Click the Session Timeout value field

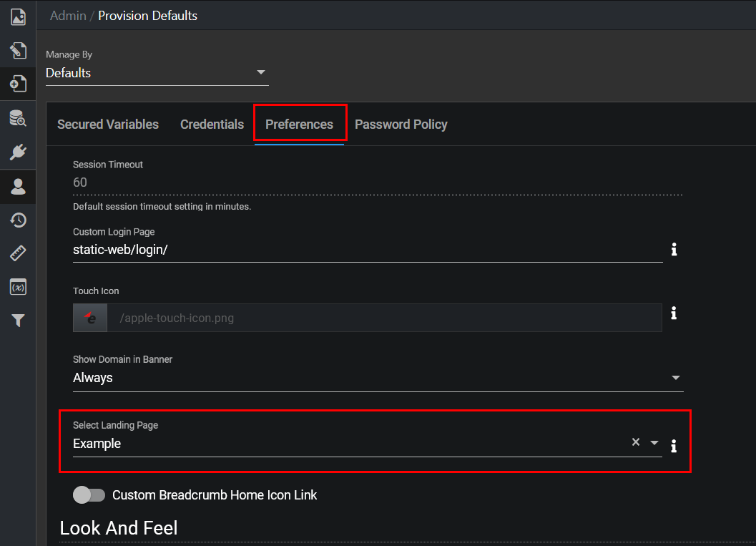(x=378, y=182)
